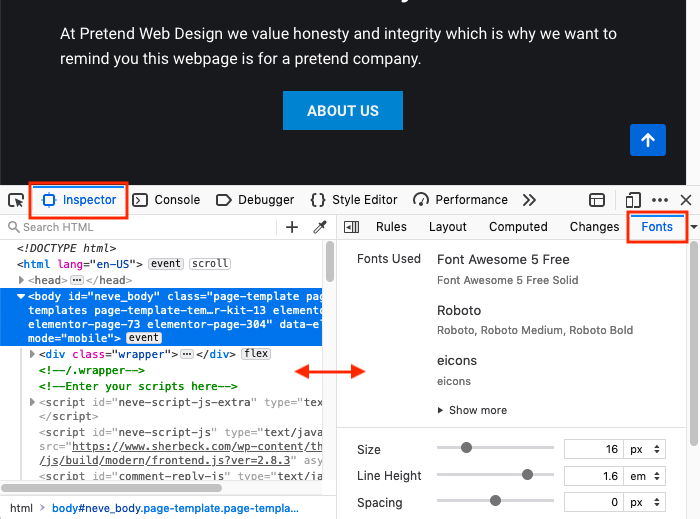
Task: Click the Size value field showing 16
Action: [x=594, y=449]
